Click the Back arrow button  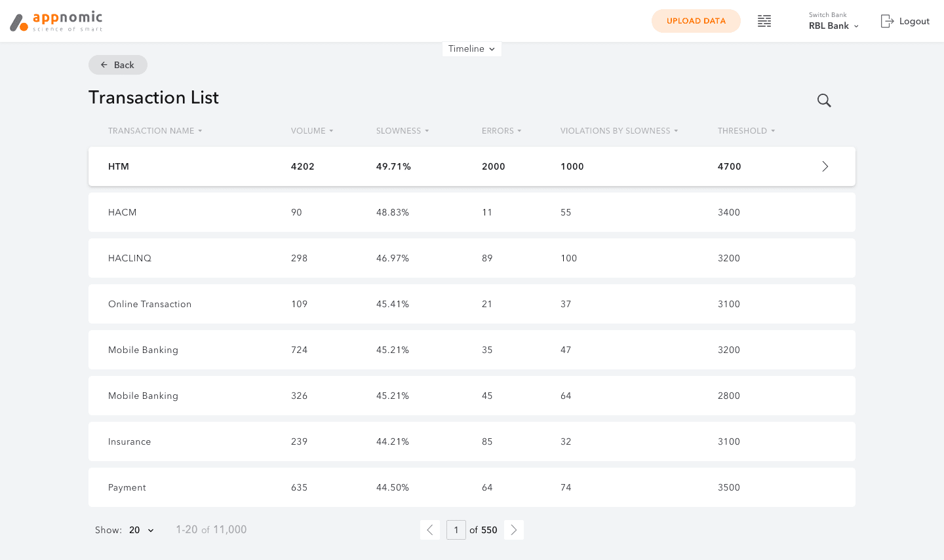coord(118,65)
